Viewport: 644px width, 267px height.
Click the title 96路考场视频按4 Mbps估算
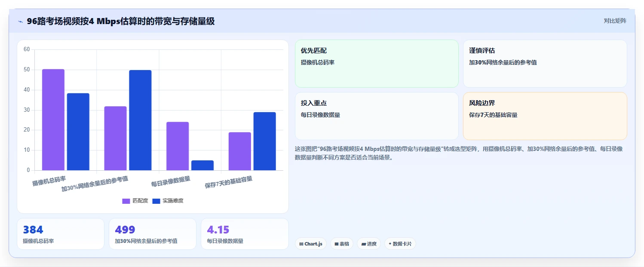[x=120, y=21]
